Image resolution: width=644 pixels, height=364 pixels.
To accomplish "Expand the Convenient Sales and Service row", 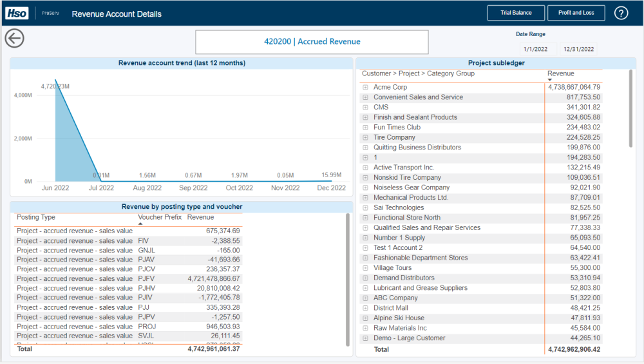I will [x=365, y=97].
